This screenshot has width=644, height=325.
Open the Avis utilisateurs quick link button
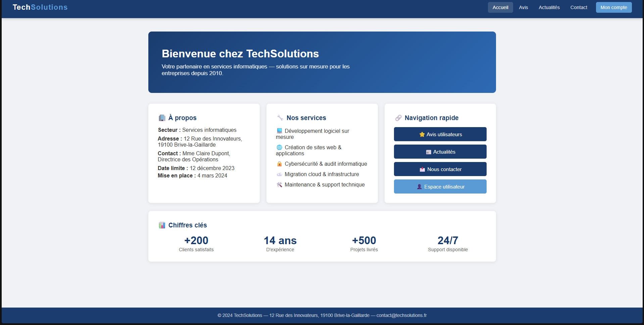[440, 134]
